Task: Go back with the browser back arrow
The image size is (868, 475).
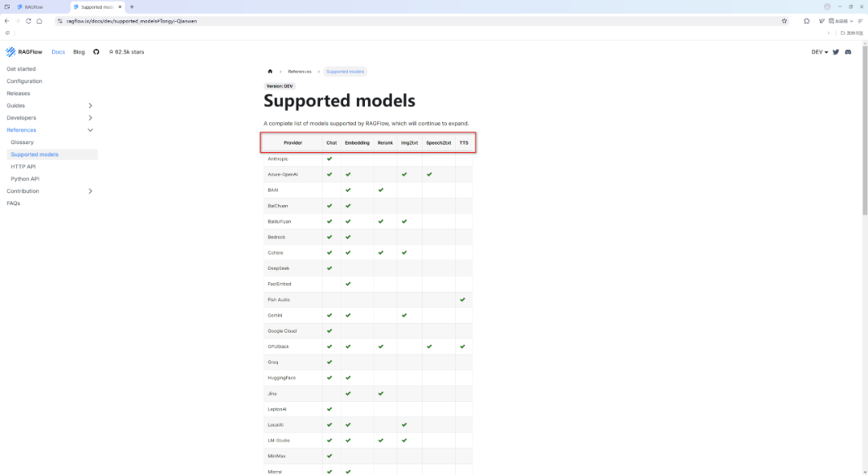Action: [x=6, y=21]
